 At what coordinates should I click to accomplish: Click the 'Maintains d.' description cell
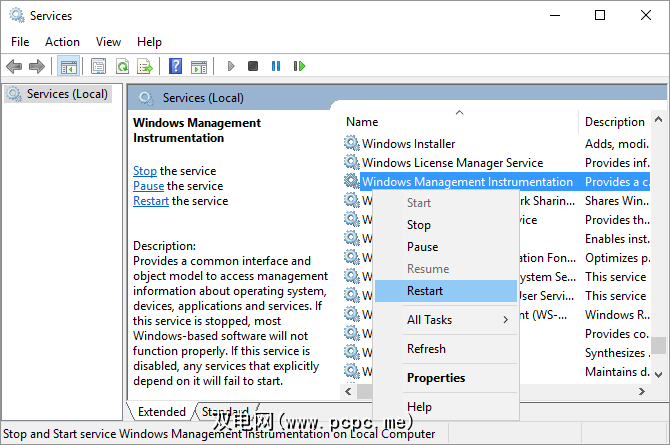point(617,372)
